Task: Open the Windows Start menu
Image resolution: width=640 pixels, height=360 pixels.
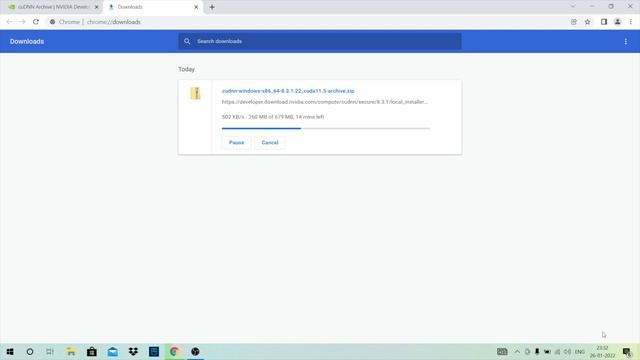Action: (10, 351)
